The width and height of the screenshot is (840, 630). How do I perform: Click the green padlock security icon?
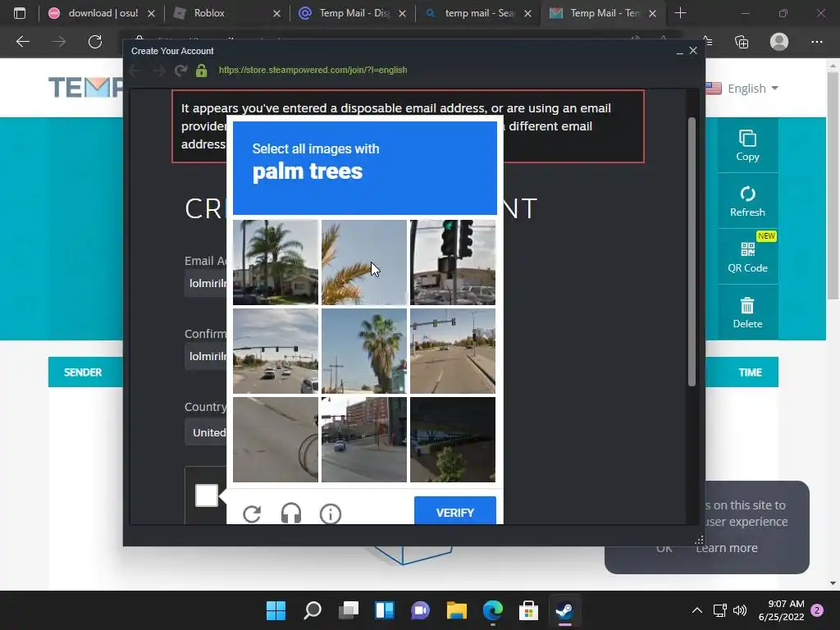coord(202,71)
